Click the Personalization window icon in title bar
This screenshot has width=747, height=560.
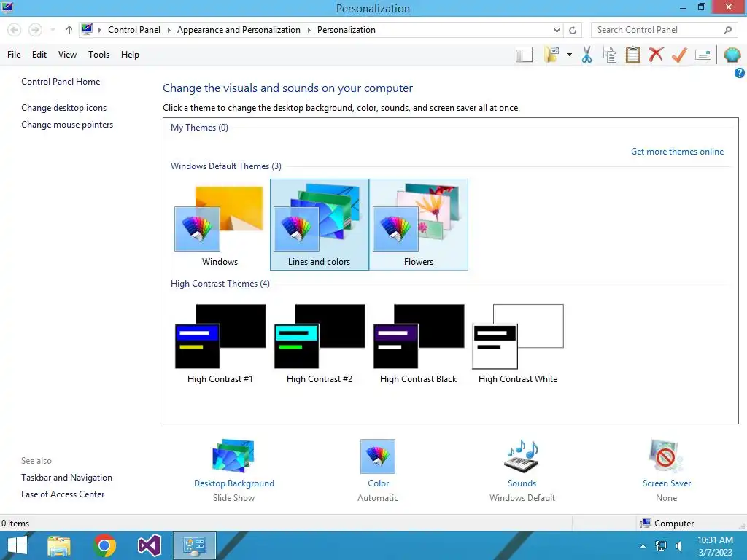click(7, 7)
